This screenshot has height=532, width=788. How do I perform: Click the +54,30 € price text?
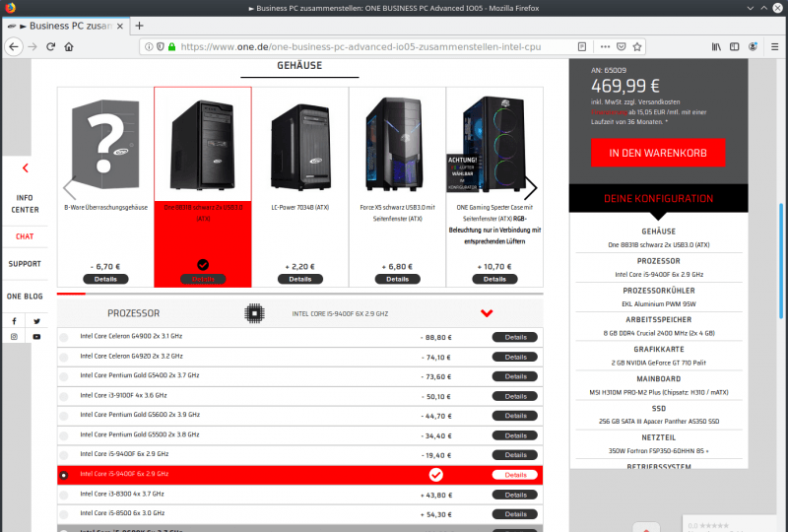point(436,515)
